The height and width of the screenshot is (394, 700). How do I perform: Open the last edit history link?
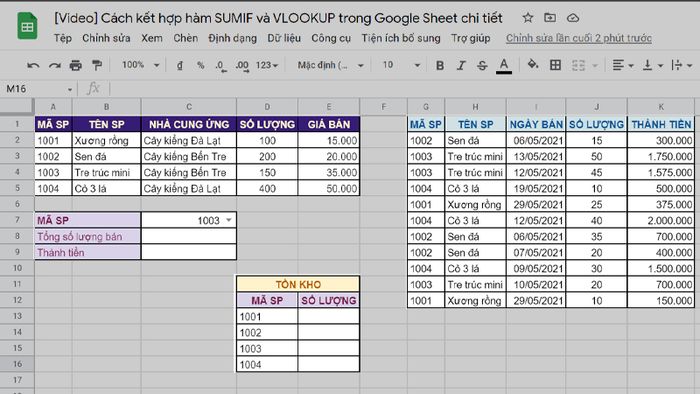[x=579, y=38]
